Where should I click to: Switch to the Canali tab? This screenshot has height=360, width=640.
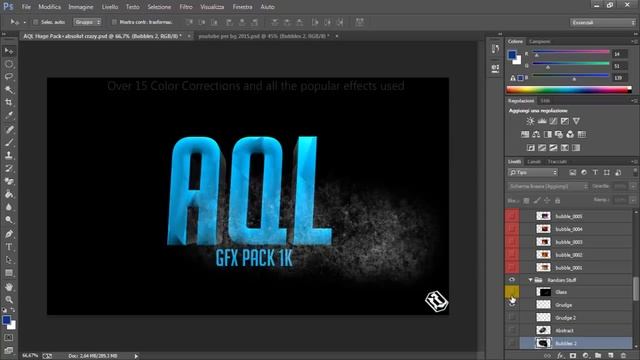(534, 162)
